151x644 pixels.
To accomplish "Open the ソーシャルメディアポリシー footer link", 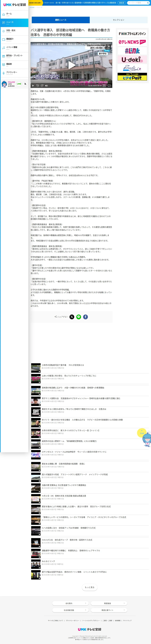I will coord(91,621).
